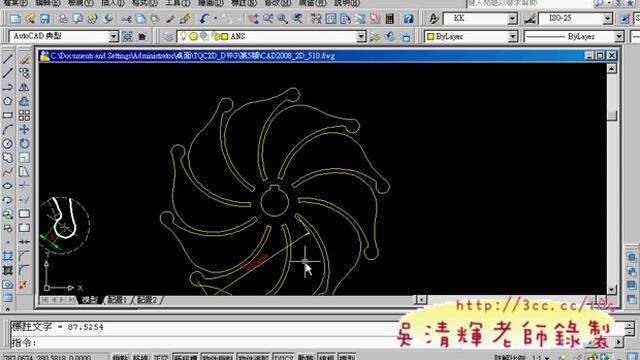Viewport: 640px width, 360px height.
Task: Select the Rectangle draw tool
Action: click(x=7, y=116)
